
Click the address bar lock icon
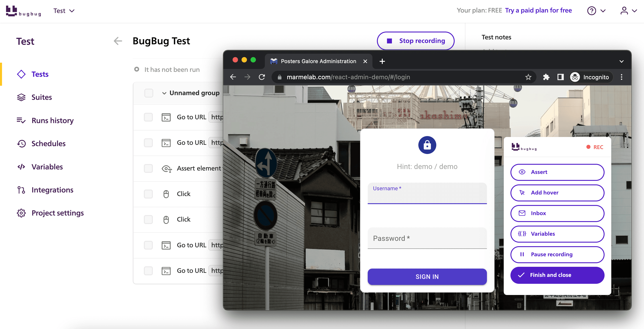pos(279,77)
